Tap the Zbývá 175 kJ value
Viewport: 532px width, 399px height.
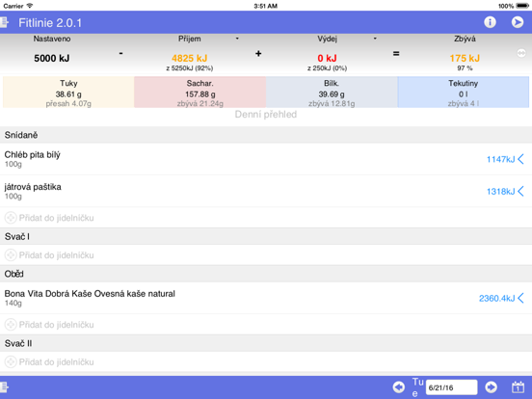(x=465, y=59)
